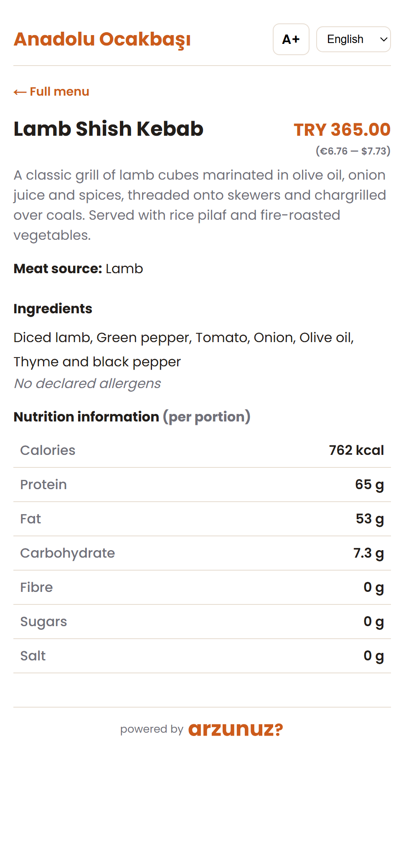This screenshot has height=868, width=401.
Task: Click the language dropdown chevron arrow
Action: pos(383,39)
